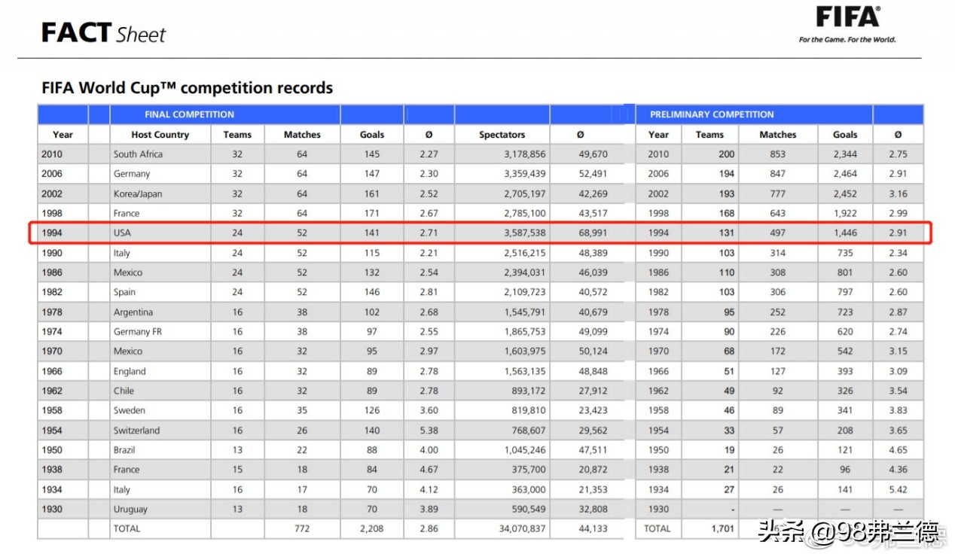
Task: Select the 'FIFA World Cup™ competition records' title
Action: (x=187, y=88)
